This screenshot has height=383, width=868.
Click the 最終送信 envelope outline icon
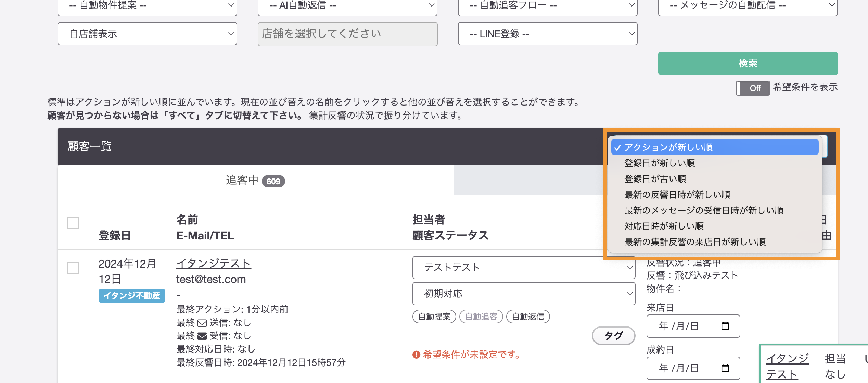click(202, 323)
